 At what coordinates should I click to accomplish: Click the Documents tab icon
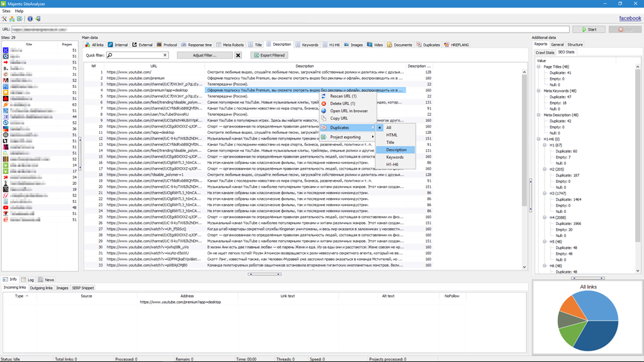tap(389, 45)
